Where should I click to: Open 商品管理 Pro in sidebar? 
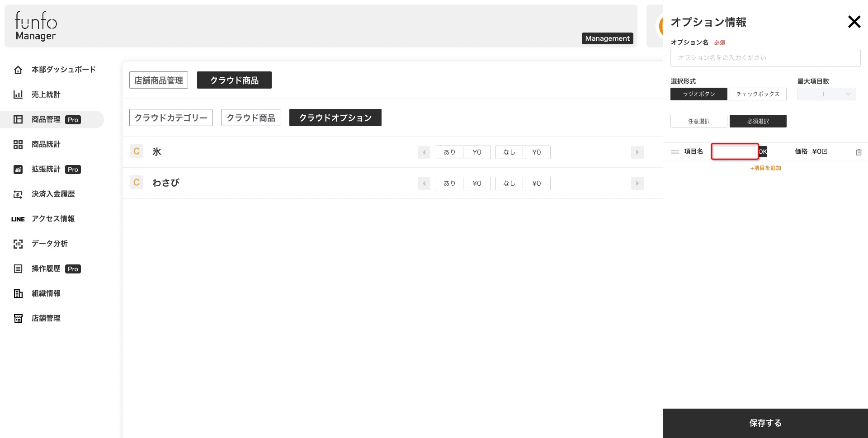[52, 119]
